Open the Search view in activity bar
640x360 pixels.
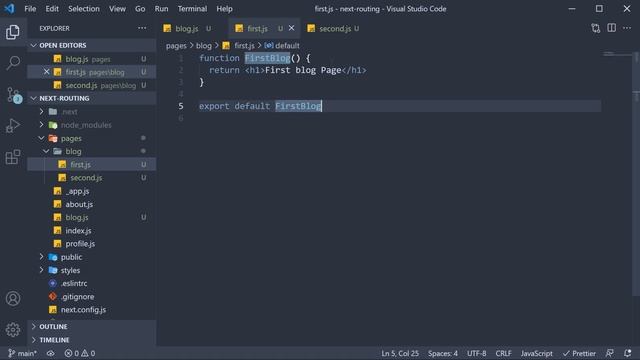pyautogui.click(x=13, y=62)
